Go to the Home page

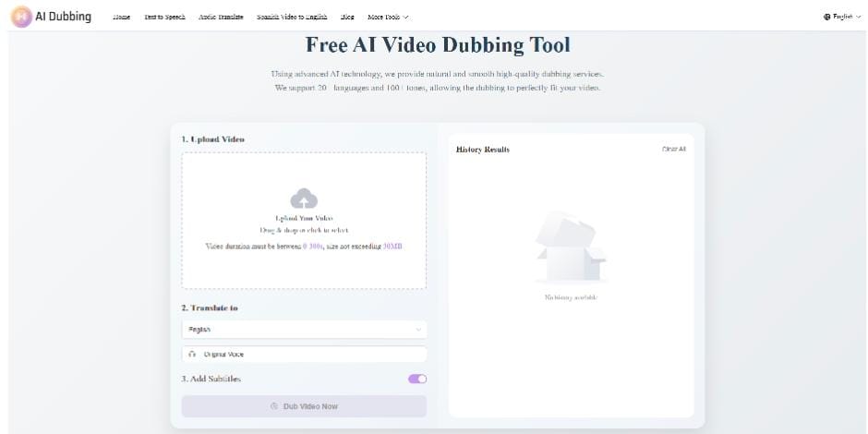(121, 17)
